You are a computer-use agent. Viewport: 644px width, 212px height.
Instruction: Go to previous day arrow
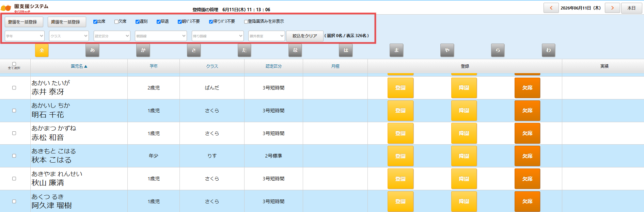(x=551, y=8)
